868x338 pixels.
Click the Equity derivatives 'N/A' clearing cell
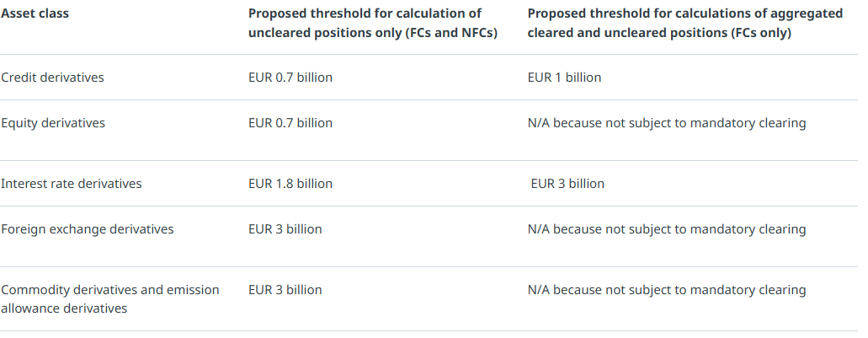[x=667, y=123]
